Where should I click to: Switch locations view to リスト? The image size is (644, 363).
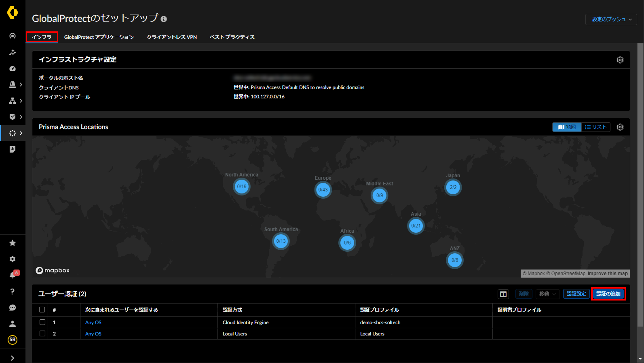[596, 127]
